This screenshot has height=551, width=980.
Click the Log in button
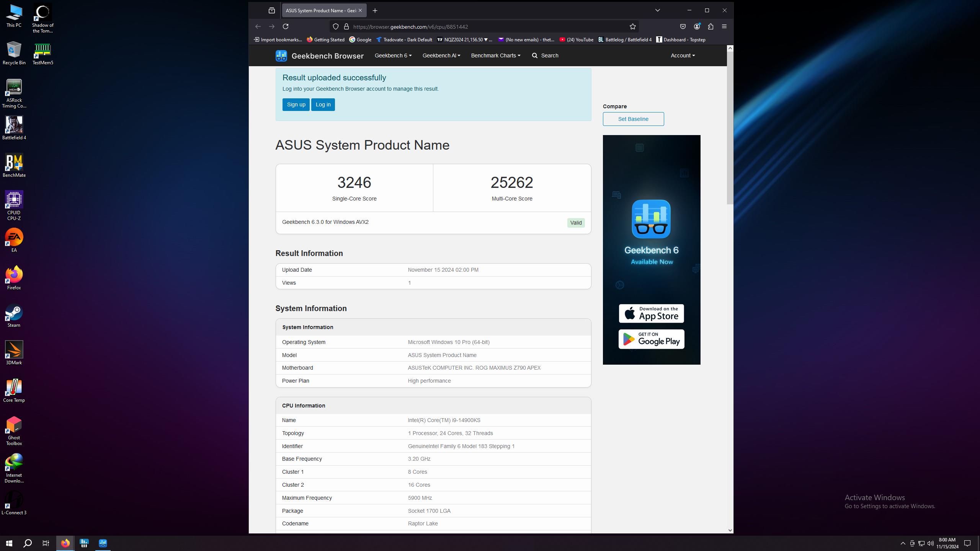click(x=323, y=104)
